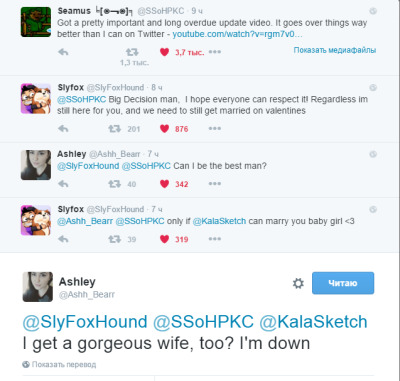This screenshot has height=381, width=400.
Task: Open more menu on Slyfox's 319-like tweet
Action: (215, 239)
